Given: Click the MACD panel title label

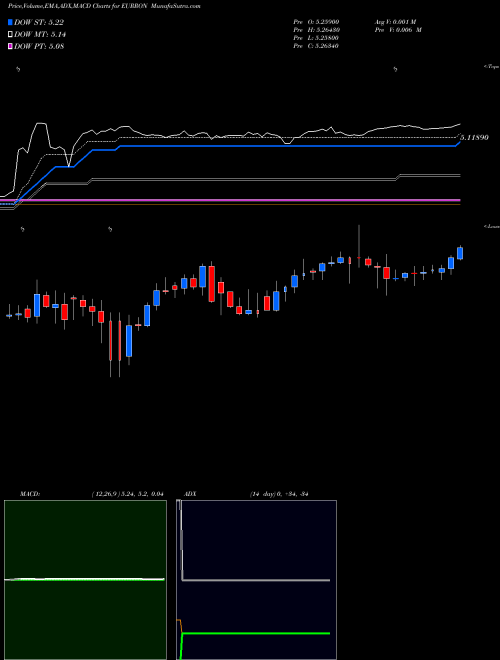Looking at the screenshot, I should [x=29, y=494].
